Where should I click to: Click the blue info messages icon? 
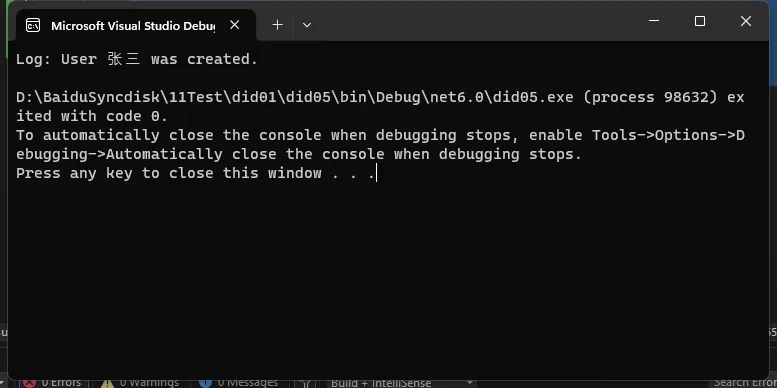pyautogui.click(x=205, y=384)
